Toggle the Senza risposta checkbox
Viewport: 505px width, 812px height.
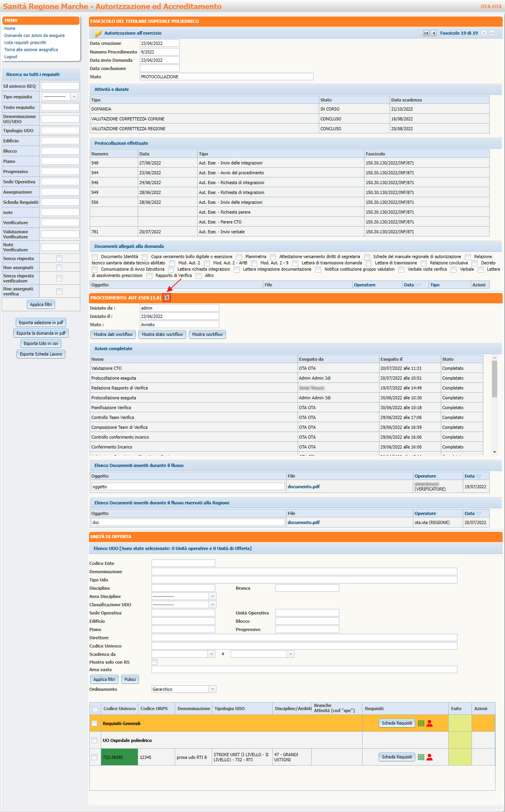coord(59,258)
